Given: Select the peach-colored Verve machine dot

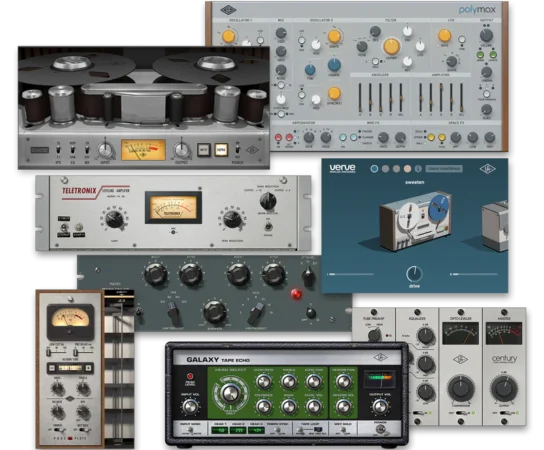Looking at the screenshot, I should tap(407, 169).
